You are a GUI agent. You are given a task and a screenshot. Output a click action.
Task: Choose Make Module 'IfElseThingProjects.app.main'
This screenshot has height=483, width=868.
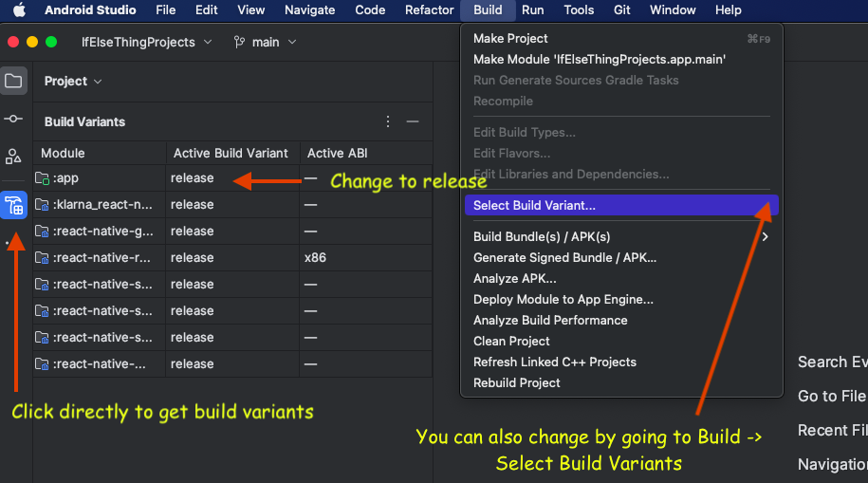tap(621, 60)
